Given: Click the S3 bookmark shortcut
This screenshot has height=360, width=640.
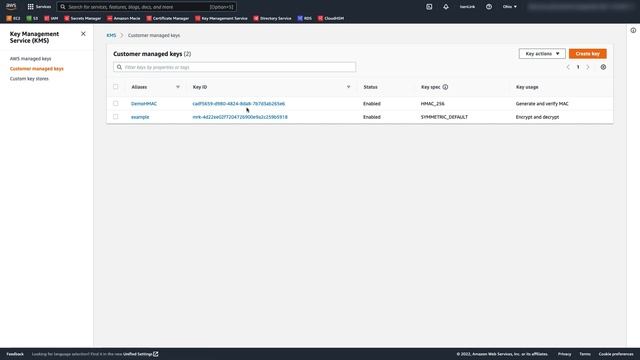Looking at the screenshot, I should [x=32, y=18].
